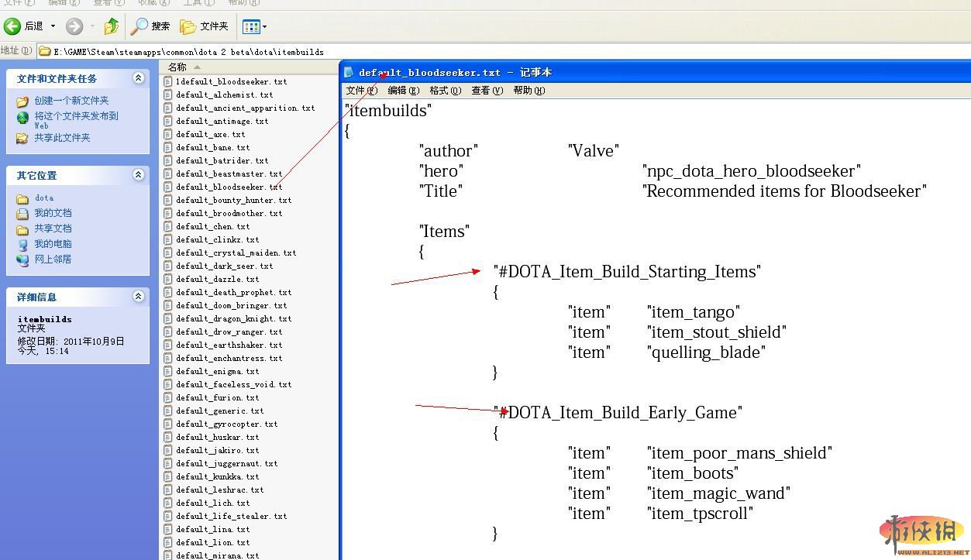The width and height of the screenshot is (971, 560).
Task: Open the Notepad 文件 menu
Action: (x=361, y=91)
